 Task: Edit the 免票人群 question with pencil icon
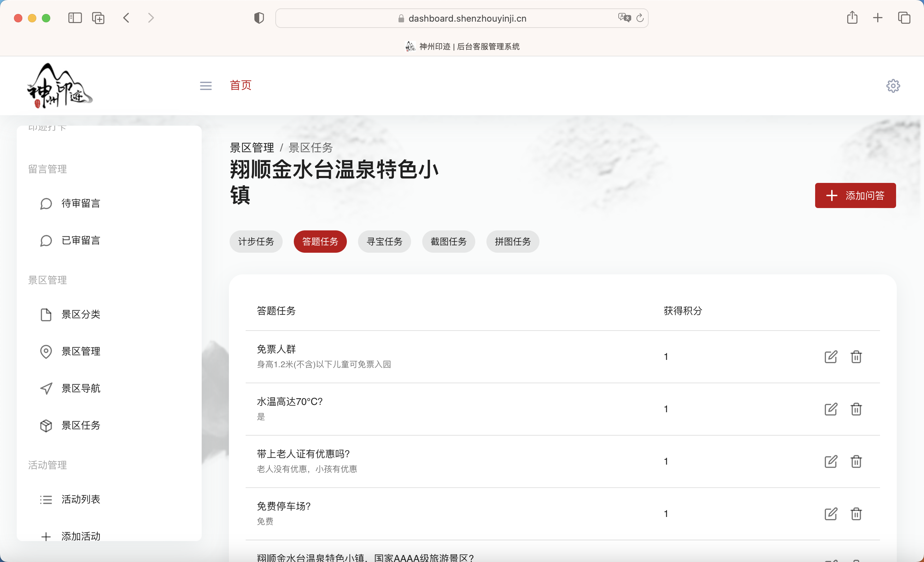830,357
